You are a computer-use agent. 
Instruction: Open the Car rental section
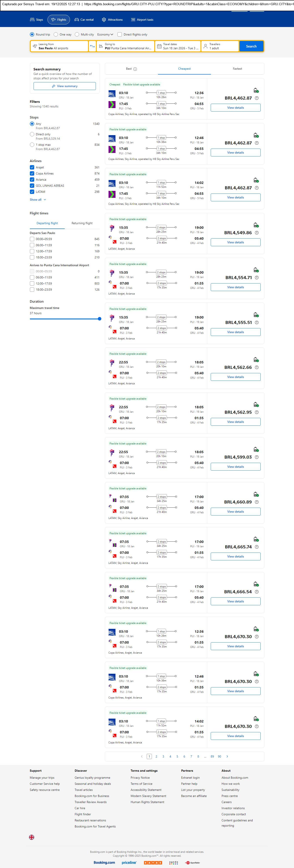(84, 20)
